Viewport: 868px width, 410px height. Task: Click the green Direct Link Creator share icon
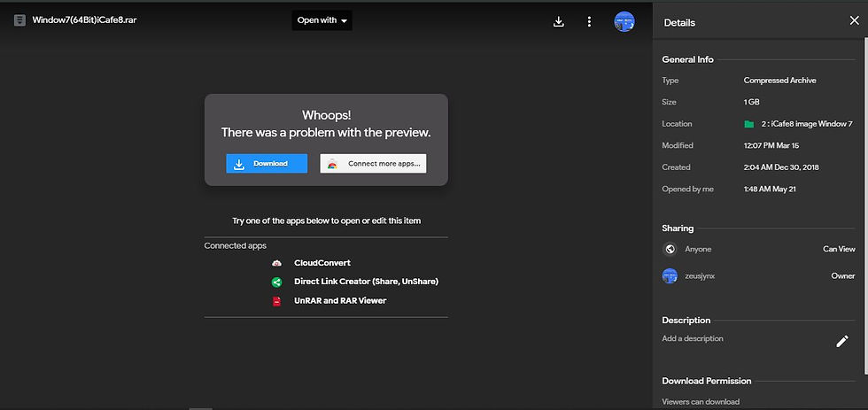(276, 282)
